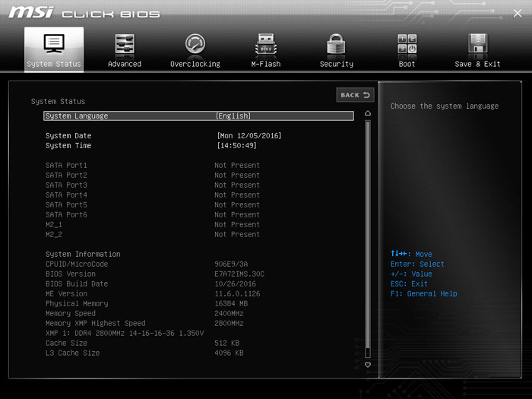532x399 pixels.
Task: Open the Advanced settings icon
Action: [125, 44]
